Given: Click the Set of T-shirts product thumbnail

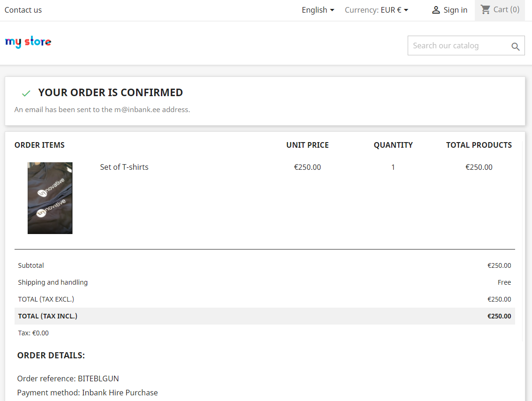Looking at the screenshot, I should [x=50, y=198].
